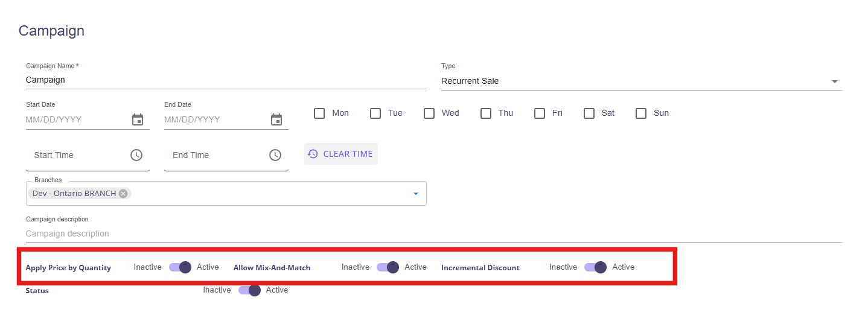Open the End Date calendar picker

[x=276, y=119]
